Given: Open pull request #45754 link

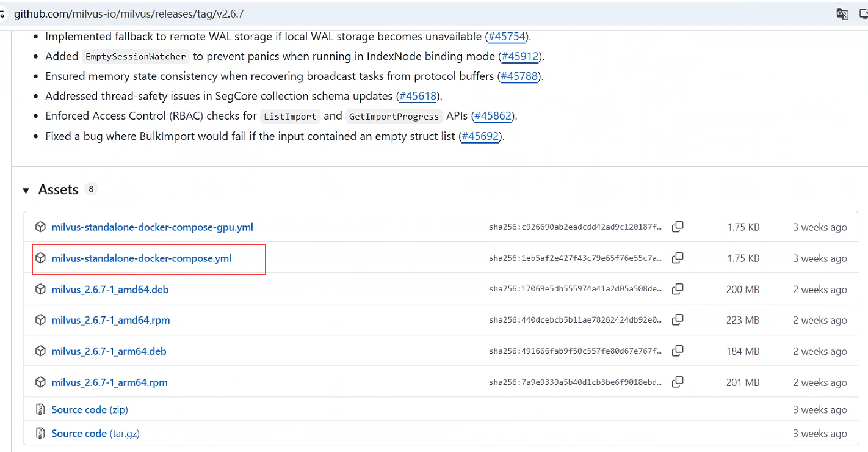Looking at the screenshot, I should tap(507, 37).
